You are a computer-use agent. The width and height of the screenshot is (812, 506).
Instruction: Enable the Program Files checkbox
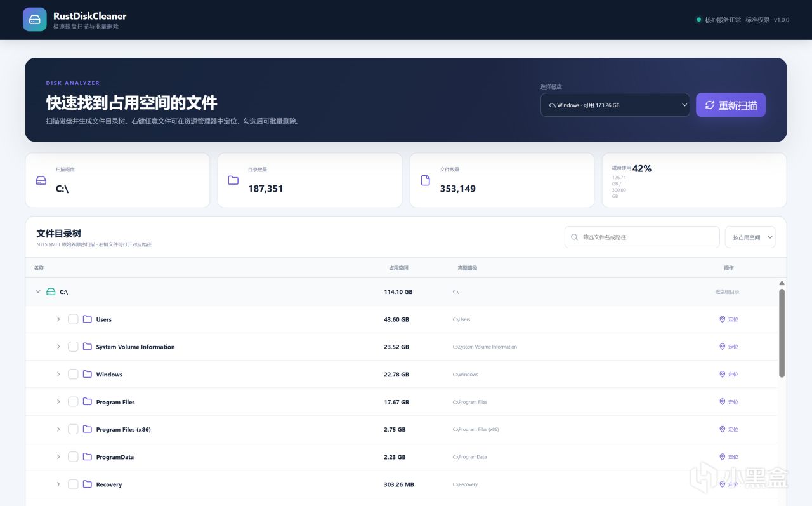pyautogui.click(x=73, y=402)
